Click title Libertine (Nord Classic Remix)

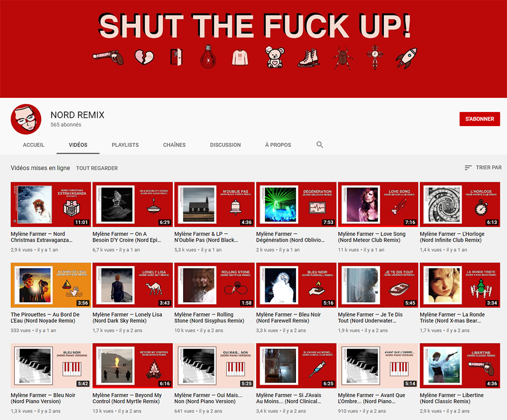click(452, 398)
